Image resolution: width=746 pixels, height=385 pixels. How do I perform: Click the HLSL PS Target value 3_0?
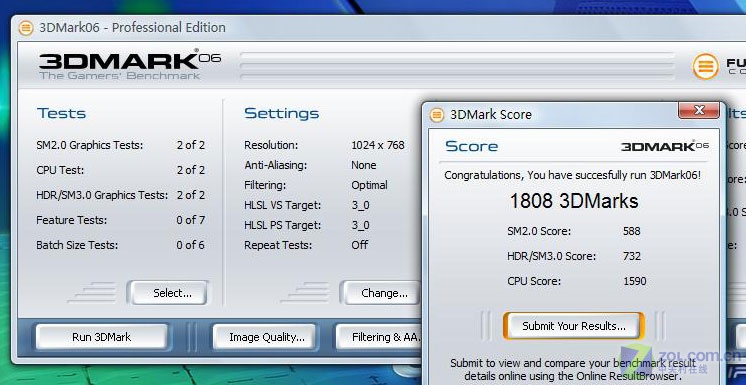click(361, 225)
